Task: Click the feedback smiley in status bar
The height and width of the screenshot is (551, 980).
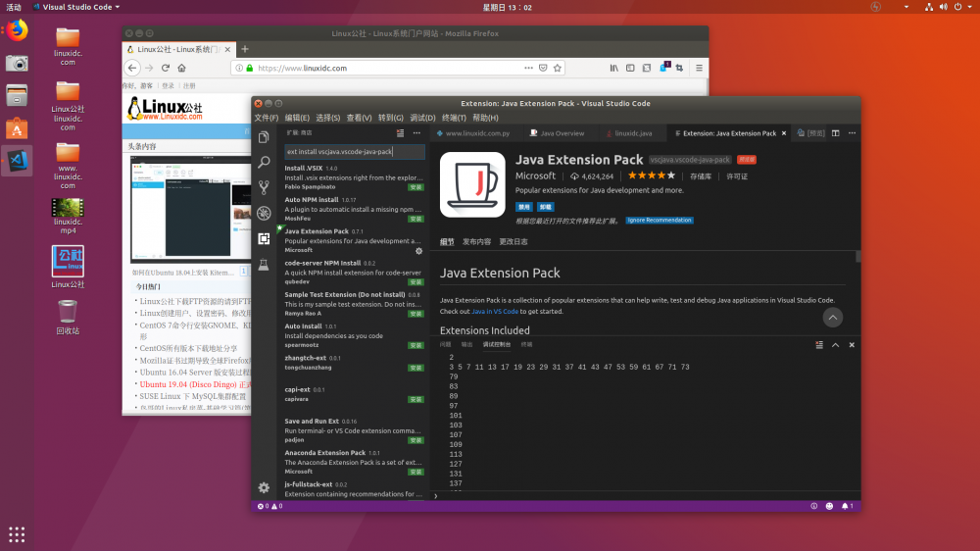Action: pos(829,506)
